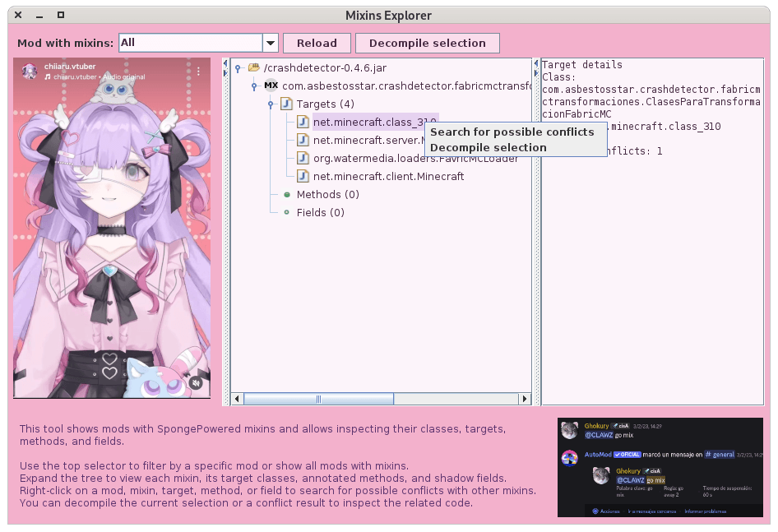The height and width of the screenshot is (532, 778).
Task: Click the net.minecraft.class_310 file icon
Action: click(x=303, y=122)
